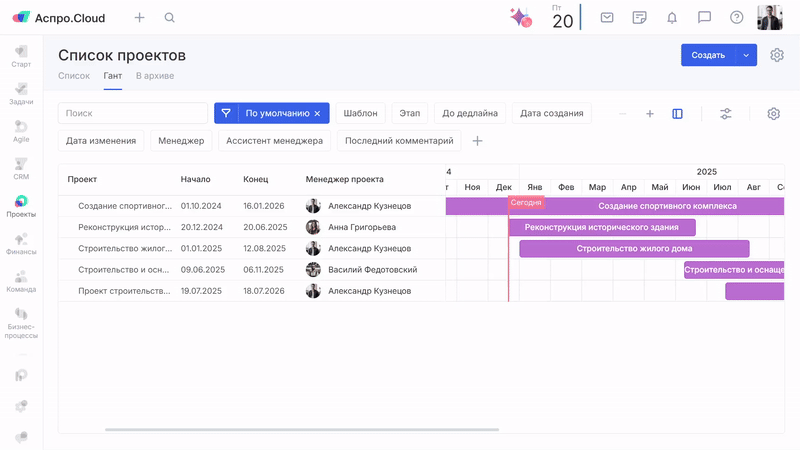The height and width of the screenshot is (450, 800).
Task: Click the Поиск search field
Action: [133, 114]
